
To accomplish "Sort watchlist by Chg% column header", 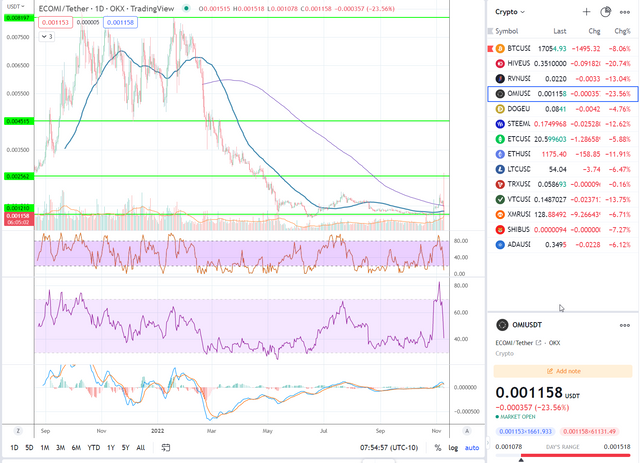I will [622, 31].
